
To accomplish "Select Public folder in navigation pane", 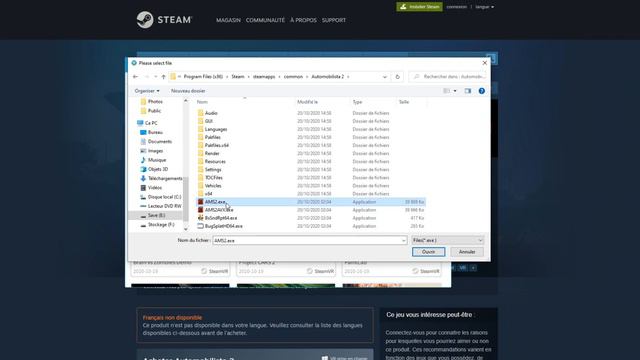I will coord(154,111).
